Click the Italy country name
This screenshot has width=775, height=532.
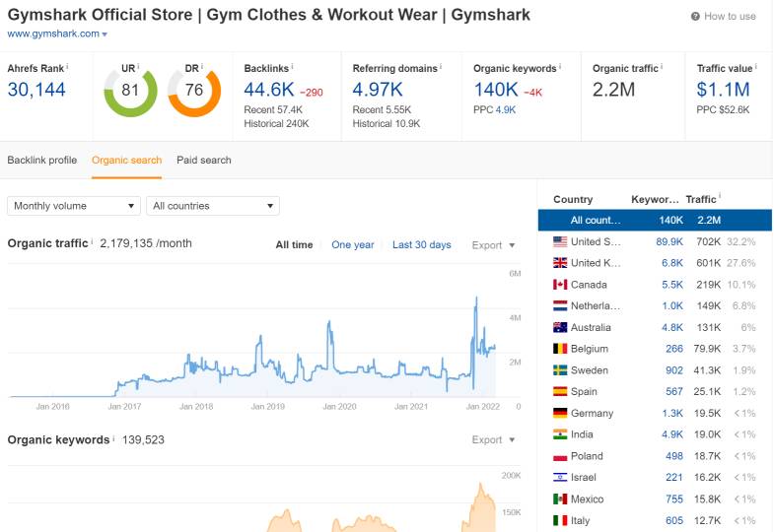[580, 520]
